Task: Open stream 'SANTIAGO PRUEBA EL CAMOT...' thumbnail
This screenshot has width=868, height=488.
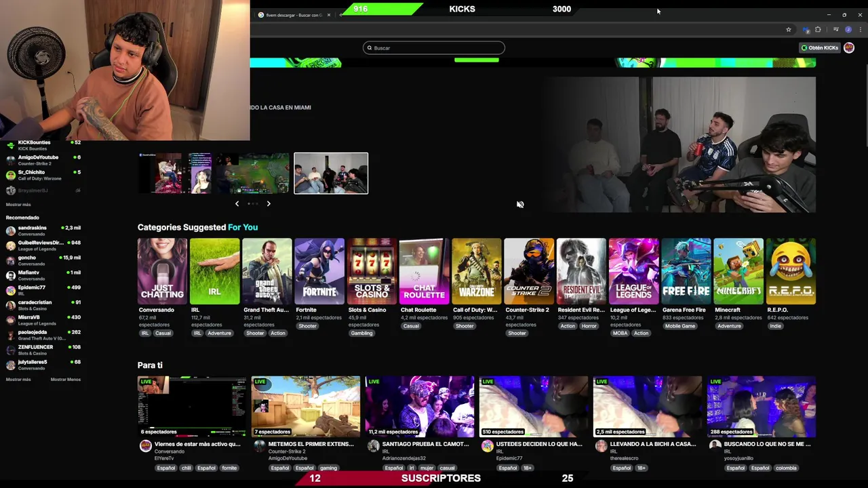Action: tap(420, 406)
